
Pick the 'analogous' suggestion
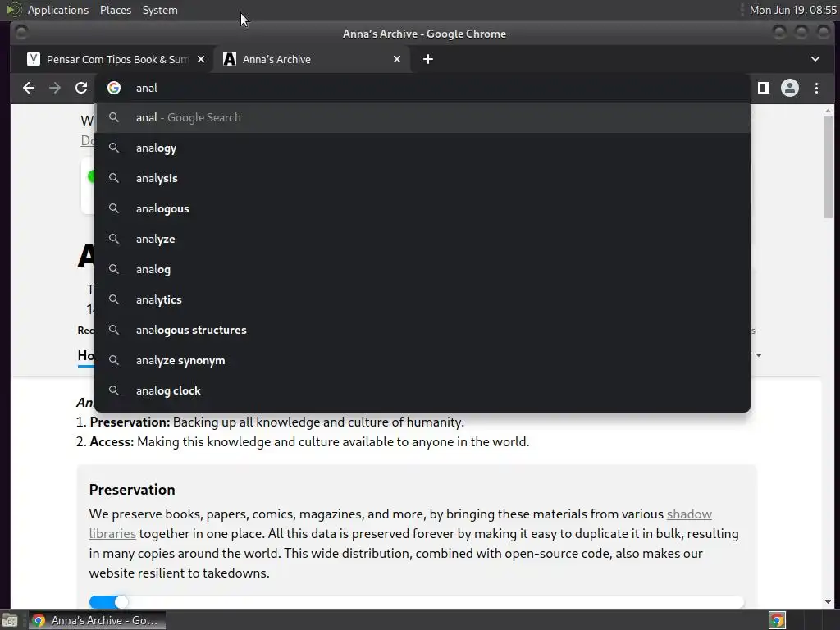coord(422,208)
